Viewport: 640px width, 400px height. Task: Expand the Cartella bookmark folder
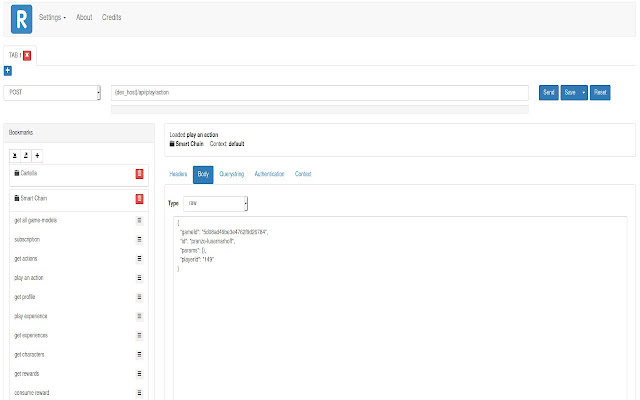pyautogui.click(x=29, y=173)
